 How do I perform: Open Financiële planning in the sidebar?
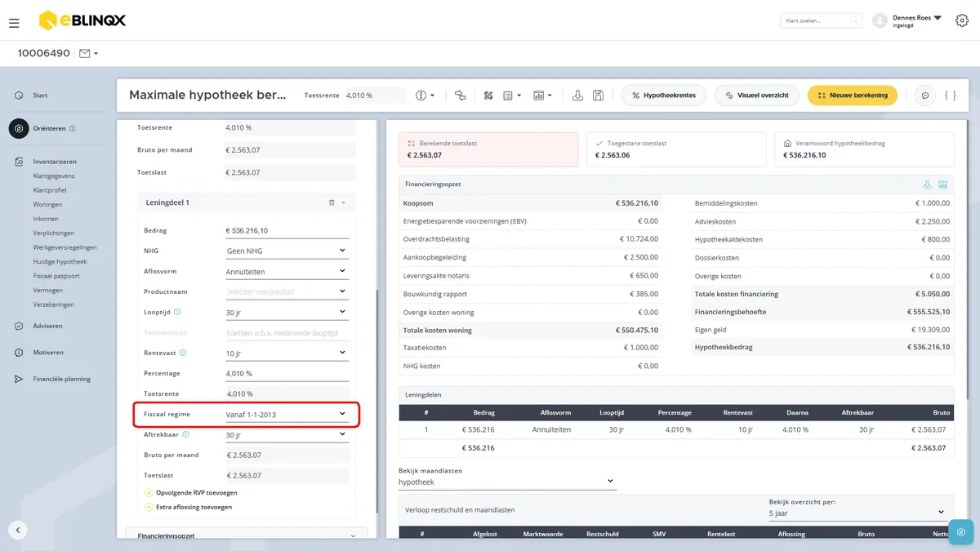point(61,379)
